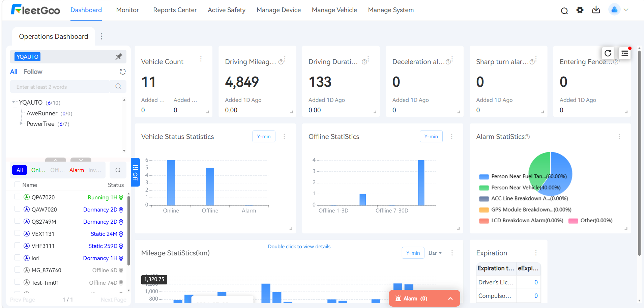Click Y-min in Vehicle Status Statistics
The image size is (644, 308).
pyautogui.click(x=264, y=137)
